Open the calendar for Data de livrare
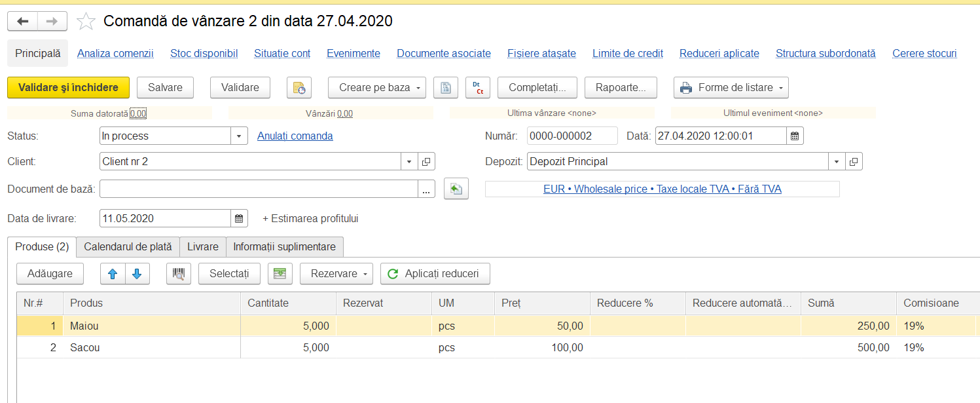This screenshot has height=403, width=980. point(240,218)
